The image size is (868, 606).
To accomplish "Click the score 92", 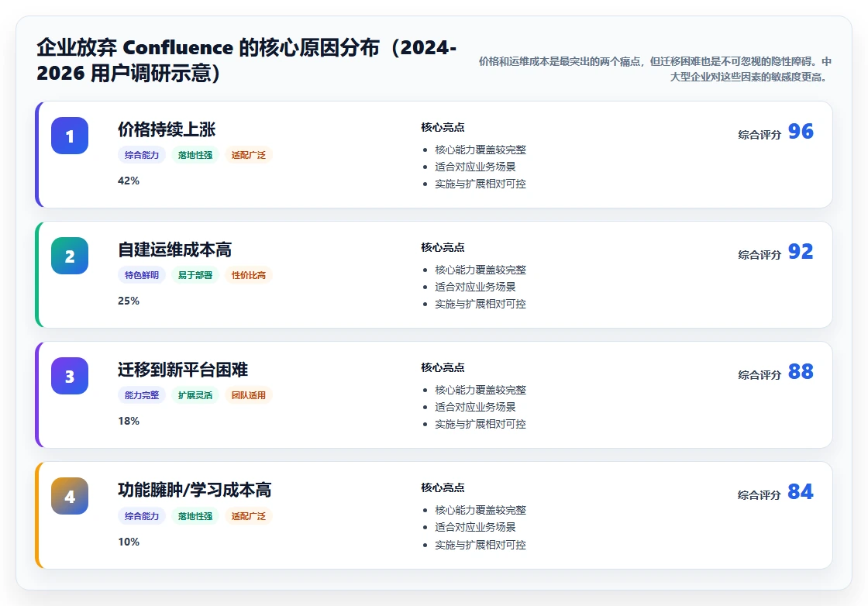I will point(801,251).
